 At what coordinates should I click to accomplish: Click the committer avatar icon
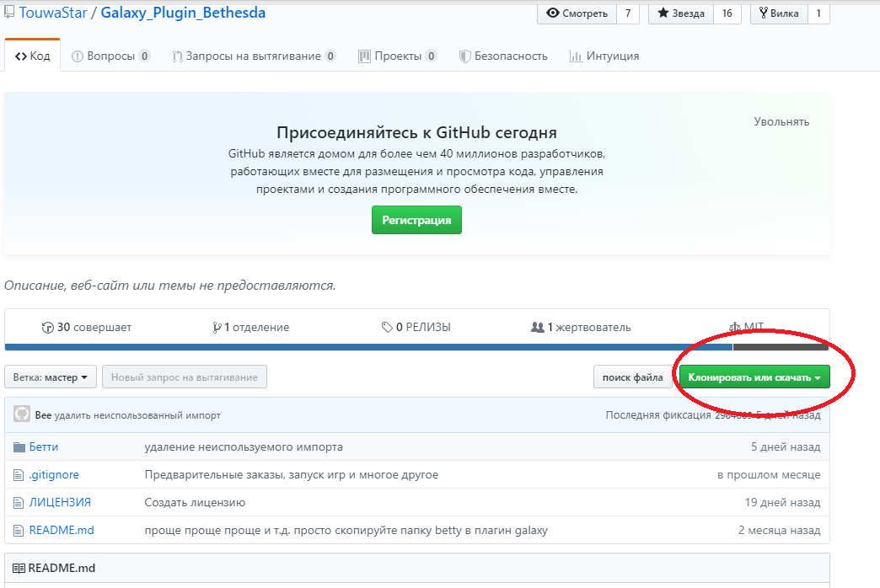(23, 414)
